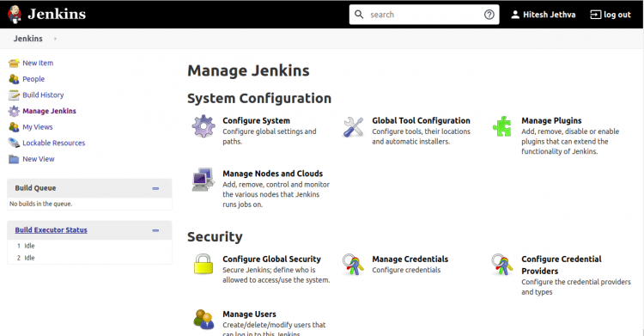Click the People sidebar icon
The image size is (644, 336).
tap(14, 79)
